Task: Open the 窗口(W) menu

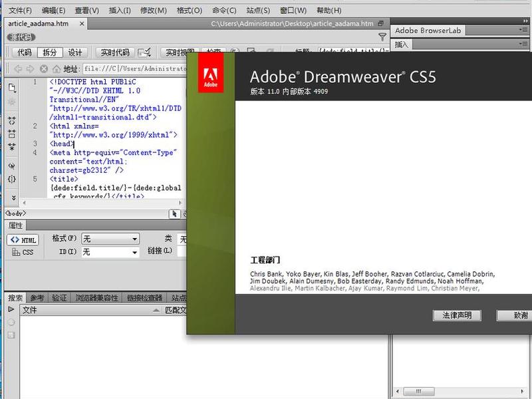Action: (x=293, y=11)
